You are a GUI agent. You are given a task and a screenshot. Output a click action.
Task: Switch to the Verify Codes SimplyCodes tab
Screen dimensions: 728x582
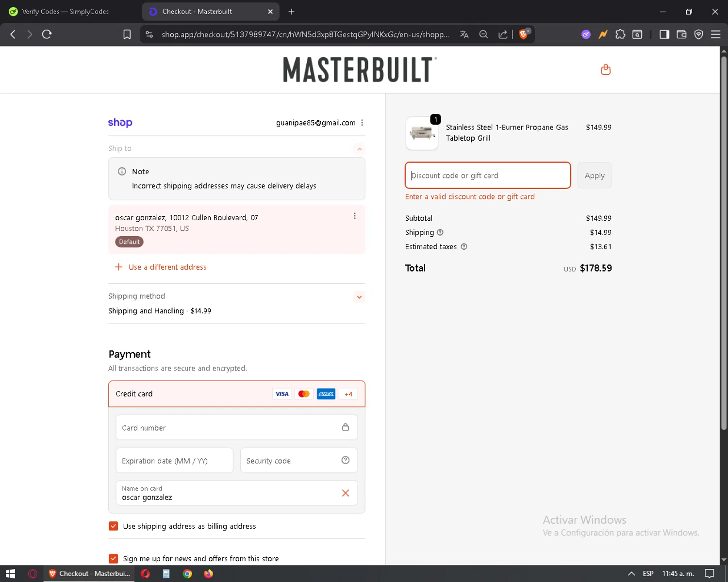[66, 12]
